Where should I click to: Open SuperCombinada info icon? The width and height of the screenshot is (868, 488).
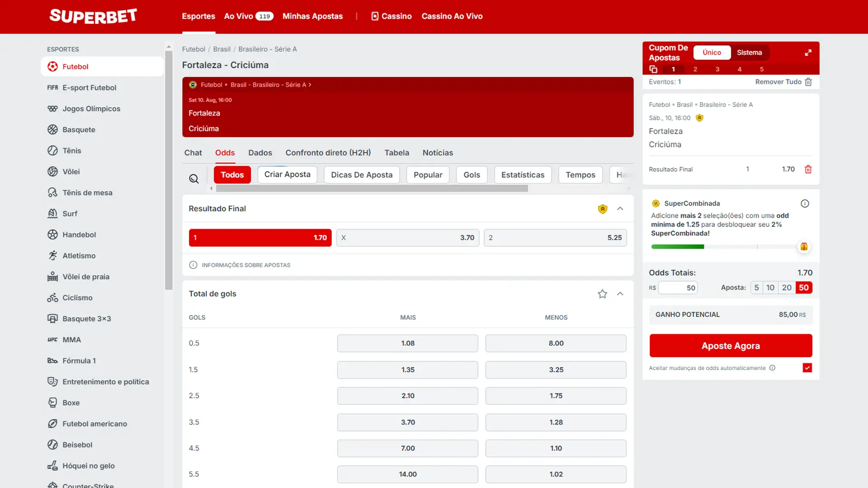[805, 203]
